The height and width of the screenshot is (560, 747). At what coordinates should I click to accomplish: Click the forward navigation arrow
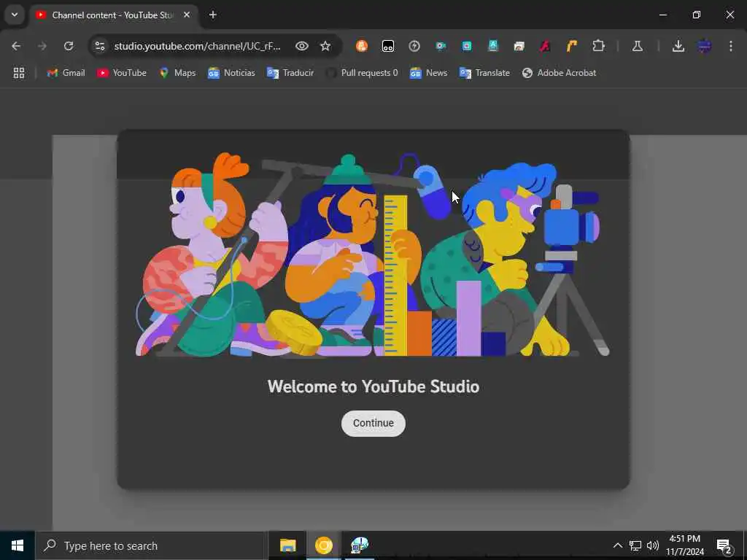pyautogui.click(x=42, y=46)
